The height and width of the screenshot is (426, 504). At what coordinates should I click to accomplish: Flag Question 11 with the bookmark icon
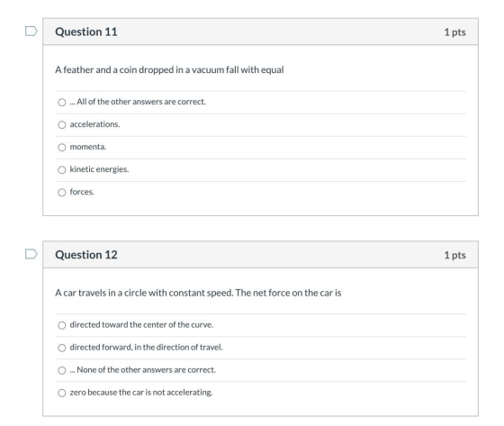(x=31, y=32)
